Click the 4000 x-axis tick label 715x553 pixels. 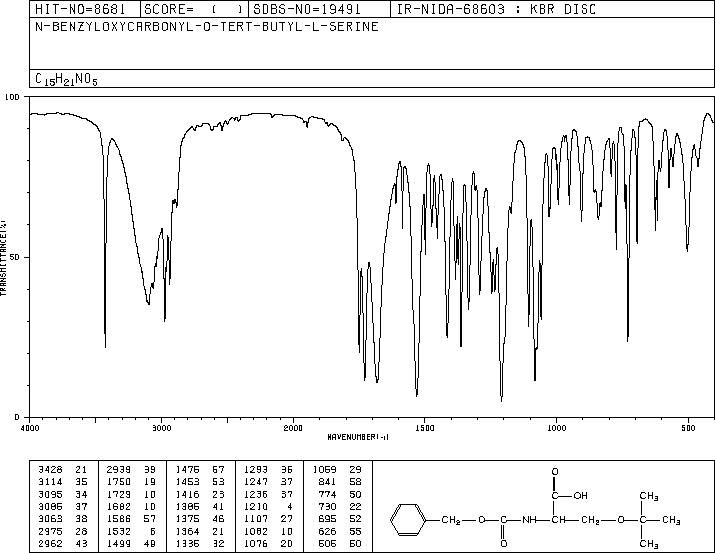30,428
